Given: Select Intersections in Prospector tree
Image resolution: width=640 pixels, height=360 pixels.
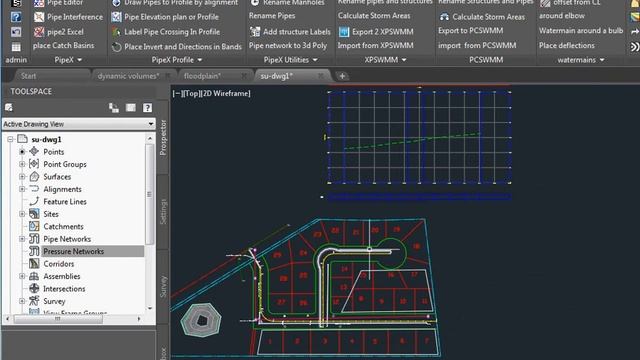Looking at the screenshot, I should [x=64, y=289].
